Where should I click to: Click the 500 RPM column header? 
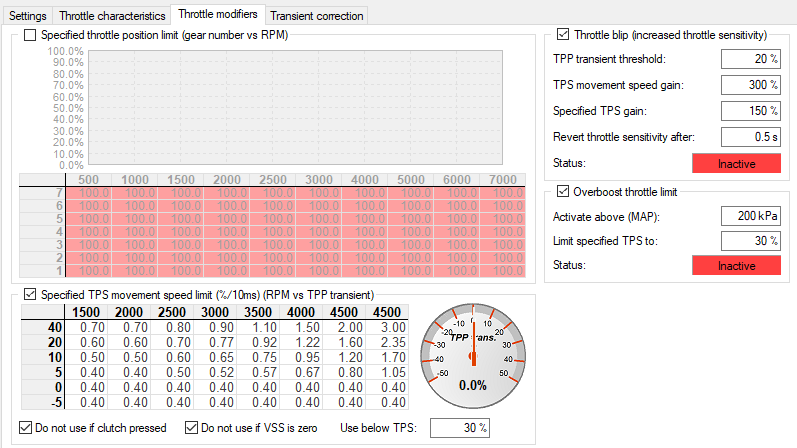(88, 180)
